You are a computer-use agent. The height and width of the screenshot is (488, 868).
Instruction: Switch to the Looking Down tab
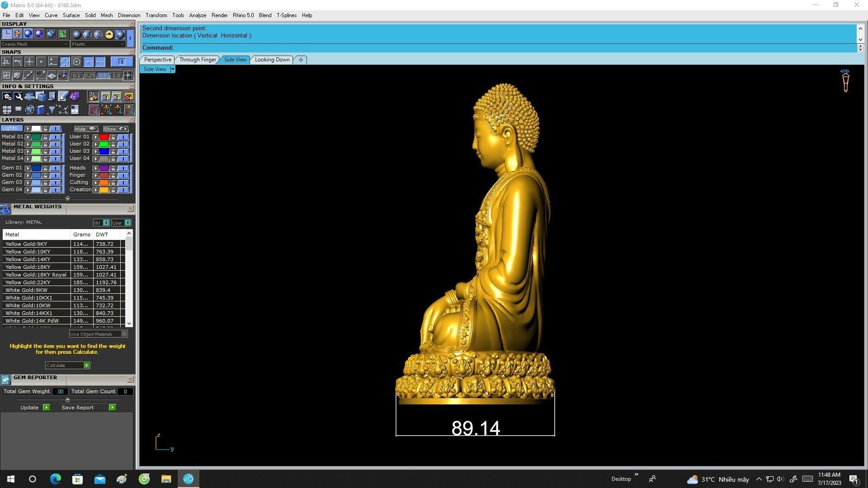coord(272,60)
